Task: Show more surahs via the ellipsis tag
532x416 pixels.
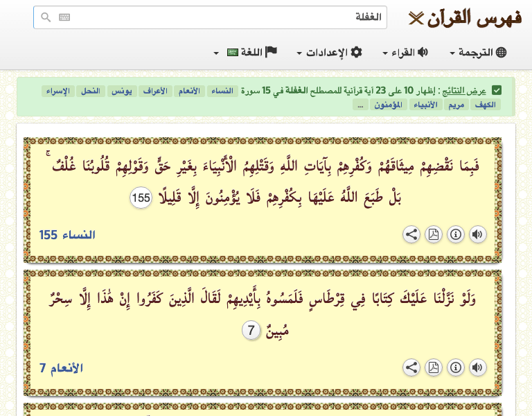Action: pyautogui.click(x=360, y=105)
